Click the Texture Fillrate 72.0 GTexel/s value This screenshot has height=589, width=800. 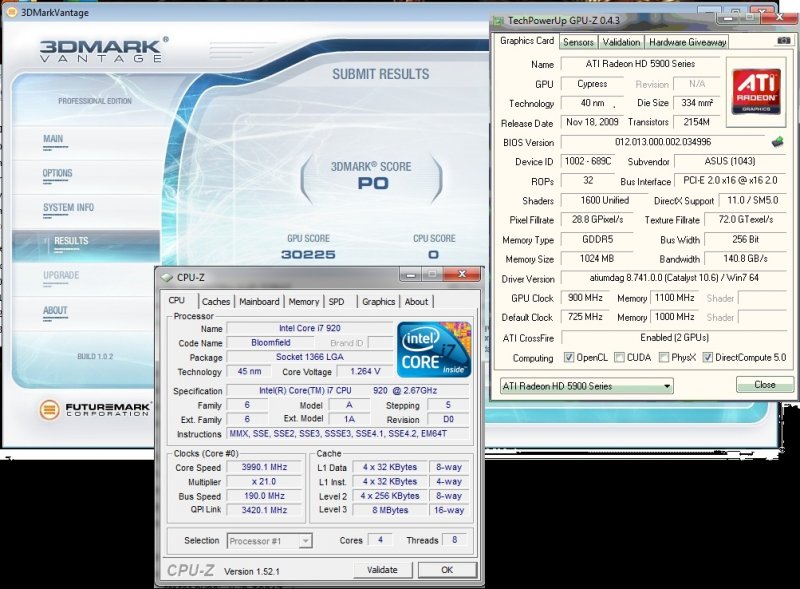745,219
